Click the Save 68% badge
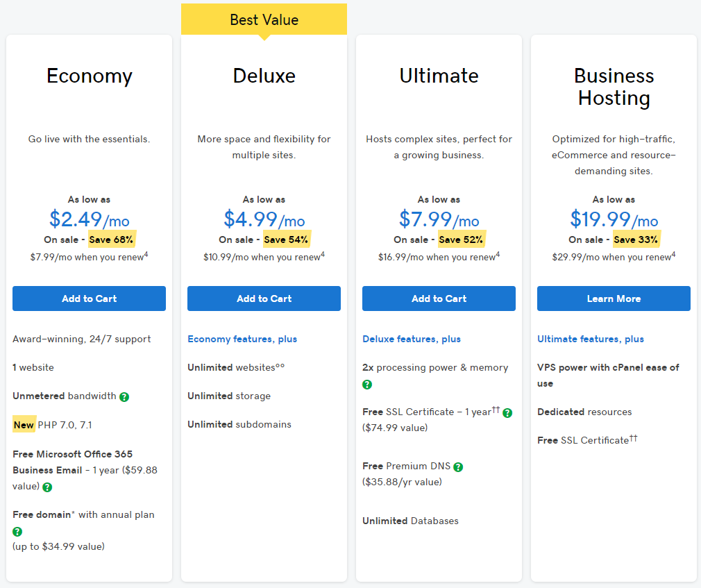 click(112, 240)
